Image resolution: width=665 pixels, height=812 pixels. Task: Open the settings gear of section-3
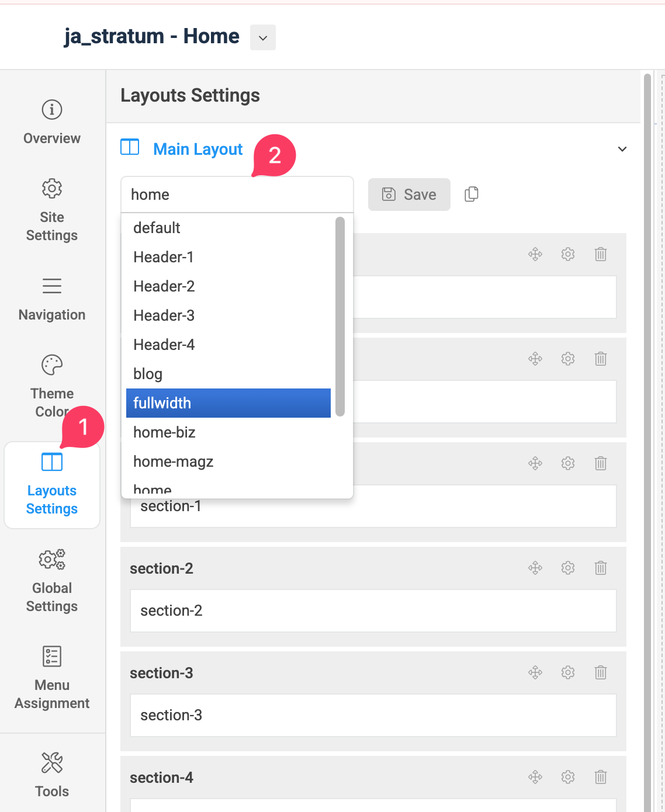568,672
